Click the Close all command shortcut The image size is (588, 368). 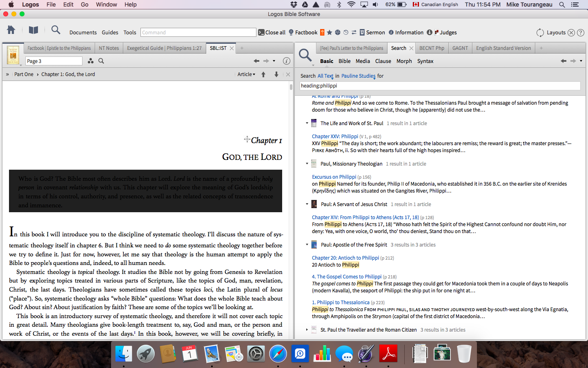click(272, 32)
